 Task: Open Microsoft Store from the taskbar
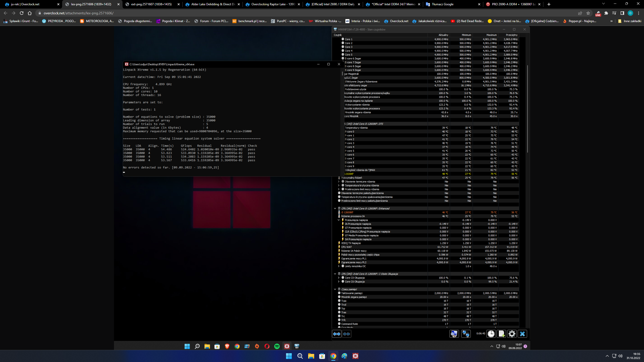[322, 356]
